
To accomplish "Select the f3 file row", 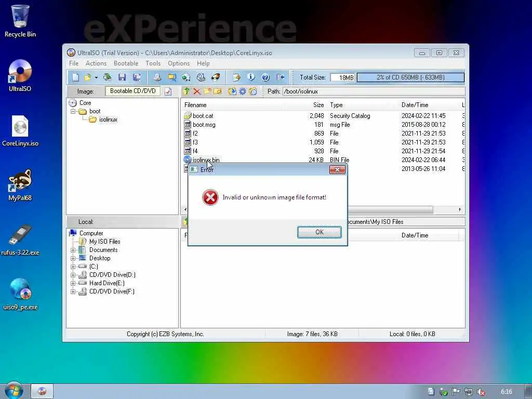I will pos(195,142).
